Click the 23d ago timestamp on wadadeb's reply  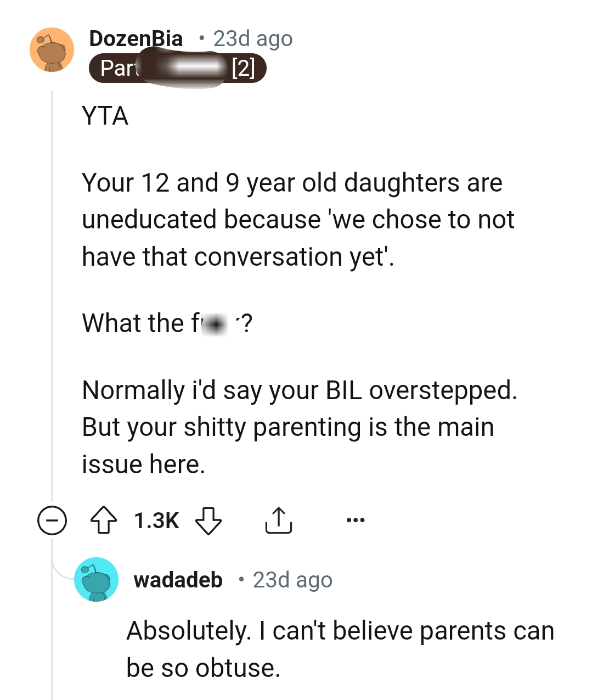click(x=292, y=580)
